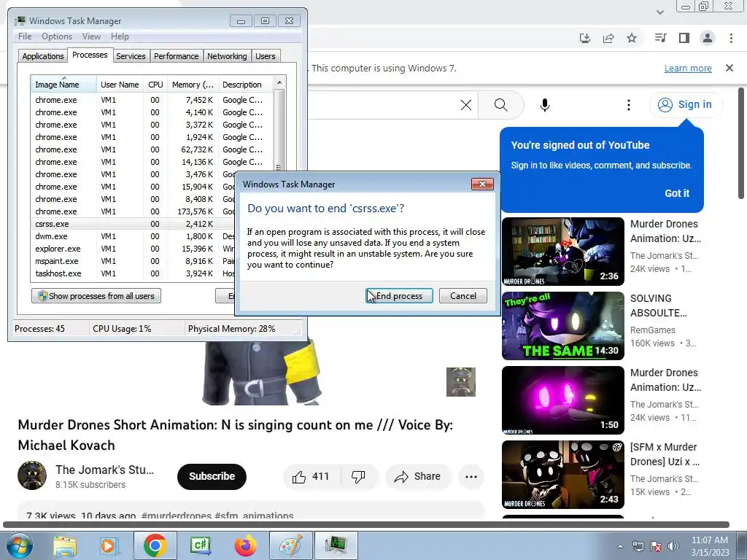The height and width of the screenshot is (560, 747).
Task: Open Chrome media controls icon
Action: pyautogui.click(x=660, y=38)
